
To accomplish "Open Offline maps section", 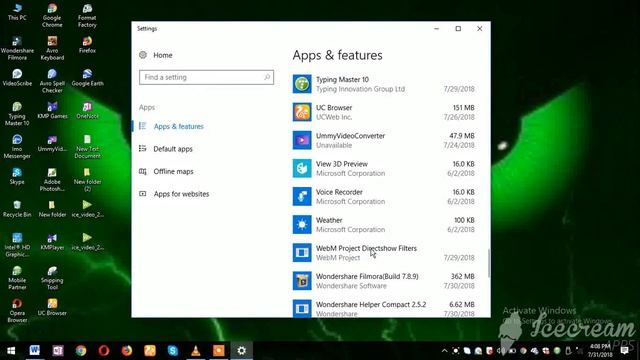I will click(173, 171).
